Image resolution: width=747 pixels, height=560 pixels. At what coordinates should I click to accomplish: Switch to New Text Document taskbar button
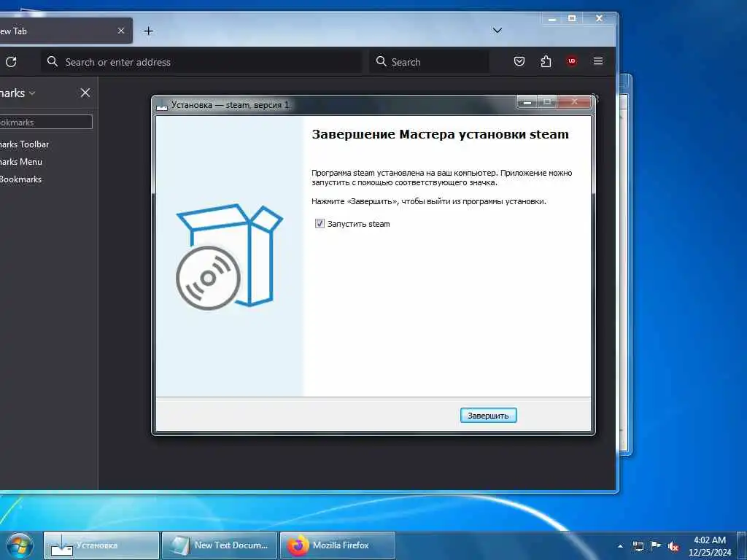click(219, 545)
